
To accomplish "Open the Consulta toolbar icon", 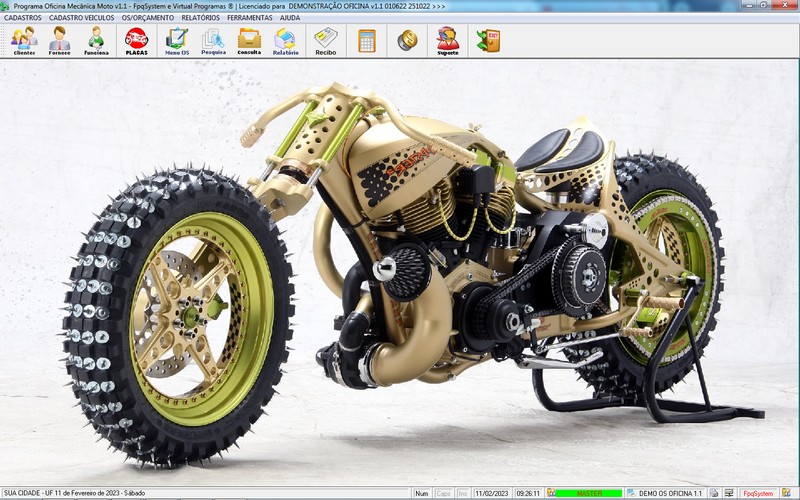I will click(249, 41).
